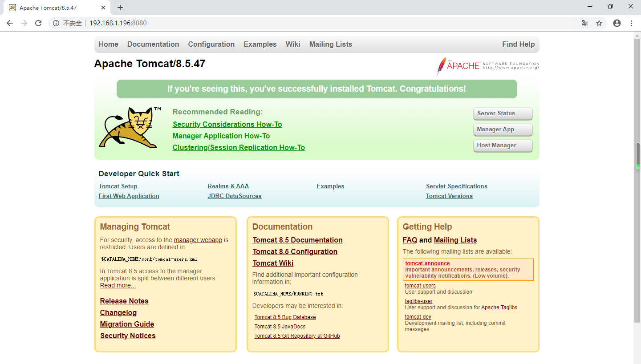The width and height of the screenshot is (641, 364).
Task: Open Manager Application How-To link
Action: click(221, 136)
